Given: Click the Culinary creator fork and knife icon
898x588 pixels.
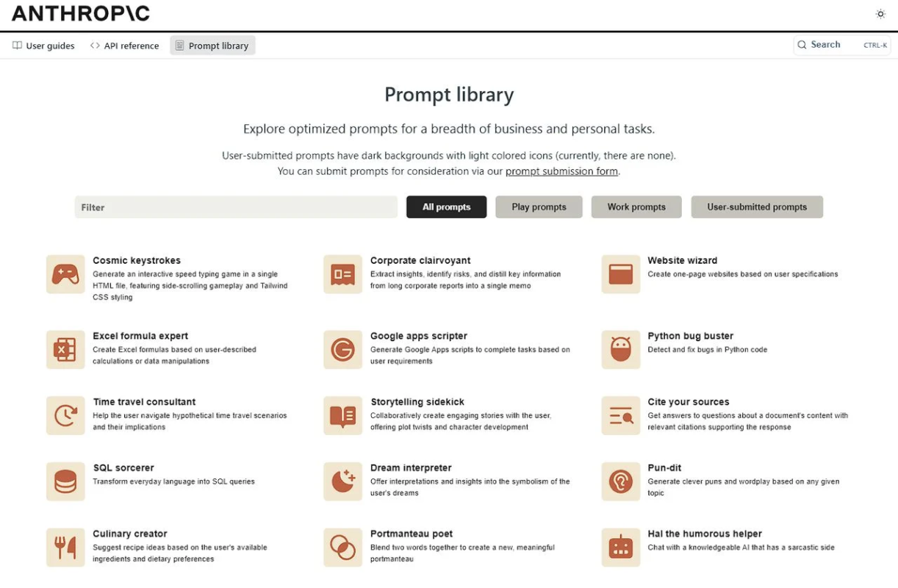Looking at the screenshot, I should (65, 548).
